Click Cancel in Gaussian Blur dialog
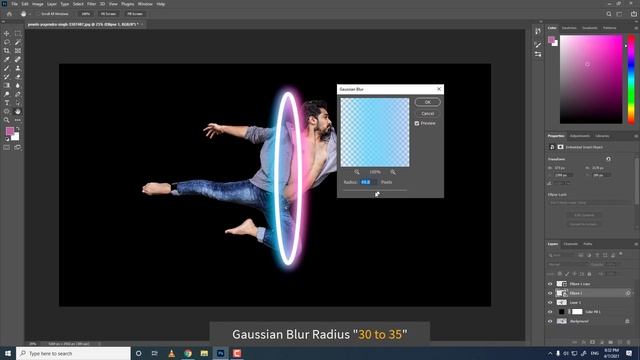The image size is (640, 360). point(427,113)
